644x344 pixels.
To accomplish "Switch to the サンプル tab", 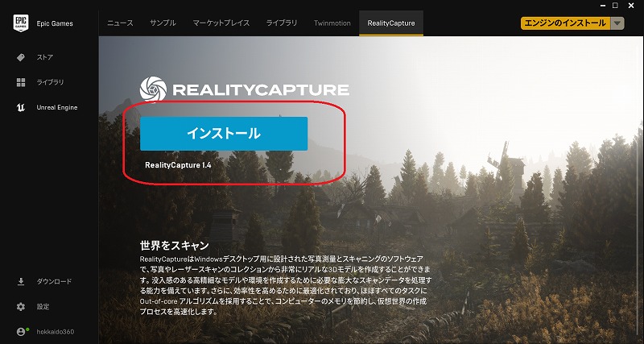I will 163,23.
